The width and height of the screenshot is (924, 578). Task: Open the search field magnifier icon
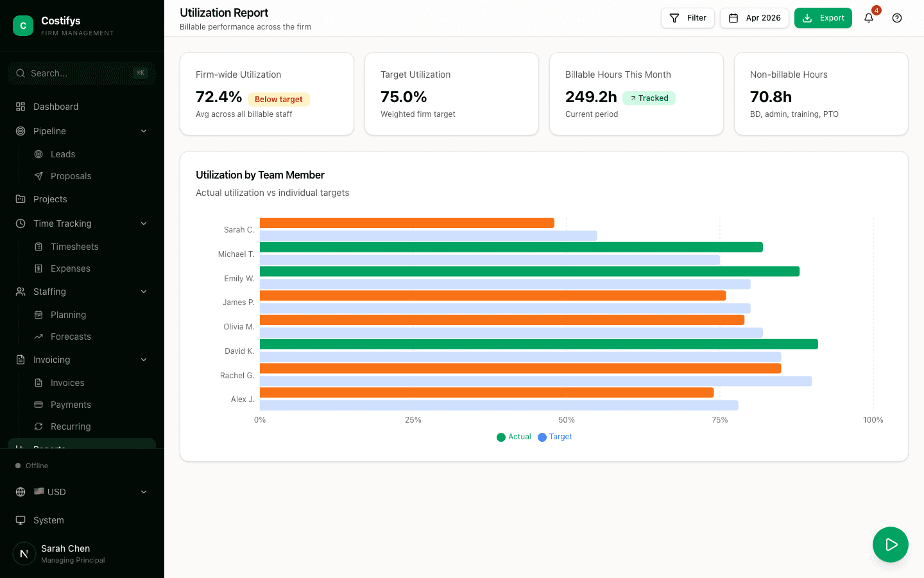(19, 73)
